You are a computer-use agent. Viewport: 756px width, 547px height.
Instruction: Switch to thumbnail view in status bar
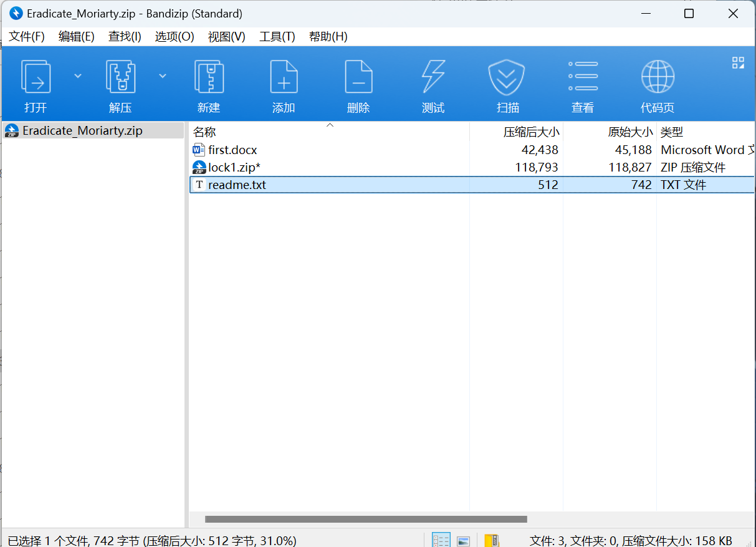pyautogui.click(x=463, y=540)
